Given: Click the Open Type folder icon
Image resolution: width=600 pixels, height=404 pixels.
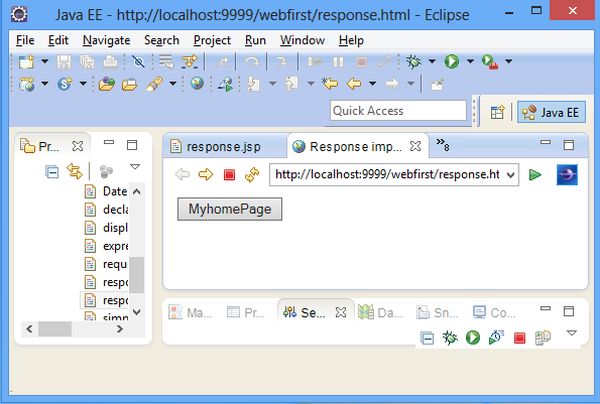Looking at the screenshot, I should (107, 83).
